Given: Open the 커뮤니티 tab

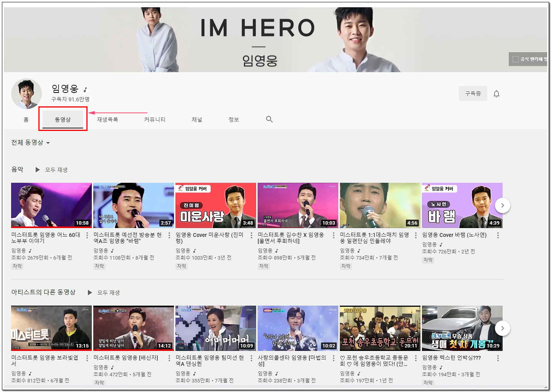Looking at the screenshot, I should 155,120.
